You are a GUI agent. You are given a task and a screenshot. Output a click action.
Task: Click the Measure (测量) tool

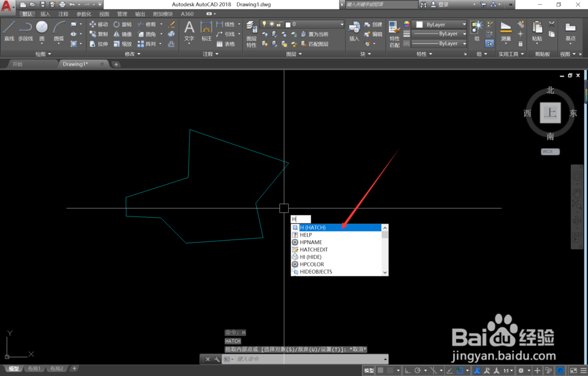[x=506, y=31]
